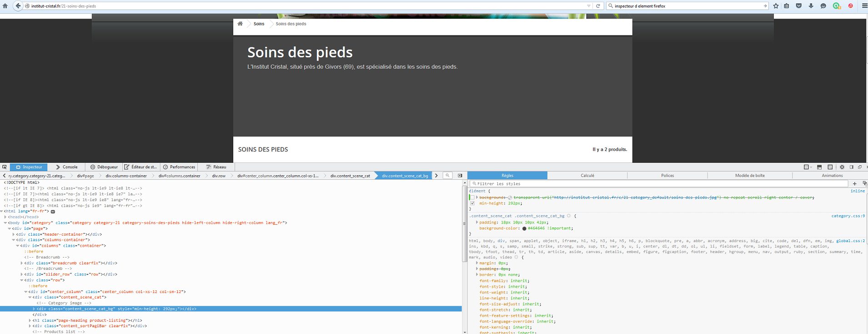Screen dimensions: 868x334
Task: Open the Débogueur tab
Action: tap(104, 167)
